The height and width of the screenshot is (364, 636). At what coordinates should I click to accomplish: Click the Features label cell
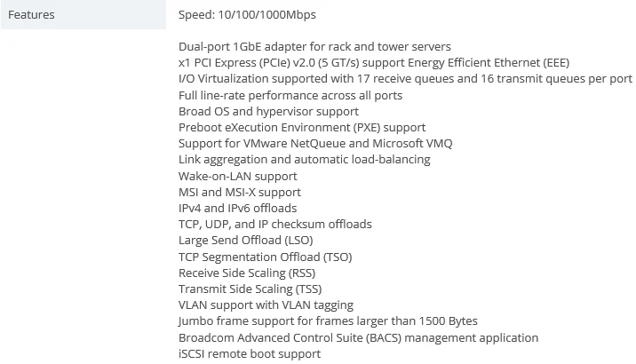[31, 15]
